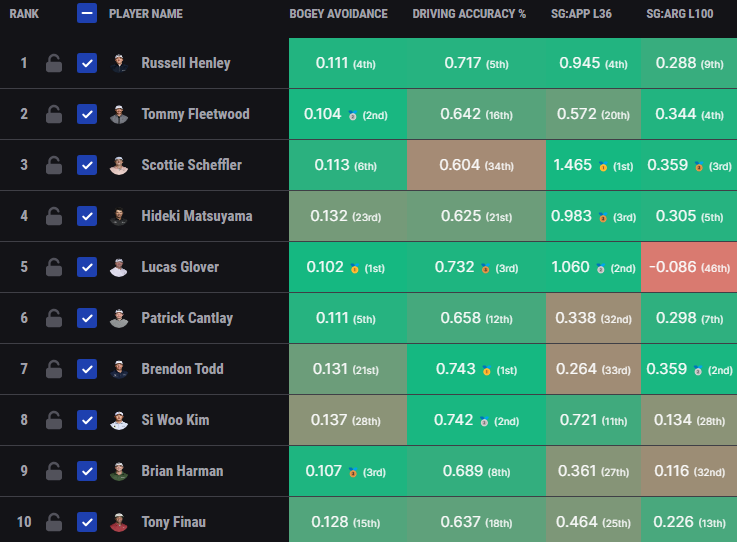
Task: Select Brian Harman's 0.116 (32nd) cell
Action: point(689,471)
